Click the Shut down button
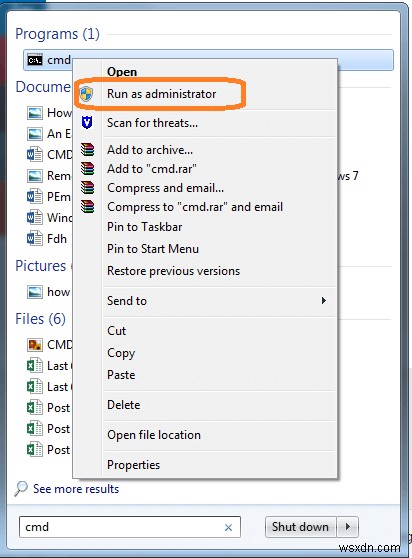The height and width of the screenshot is (558, 412). coord(301,527)
